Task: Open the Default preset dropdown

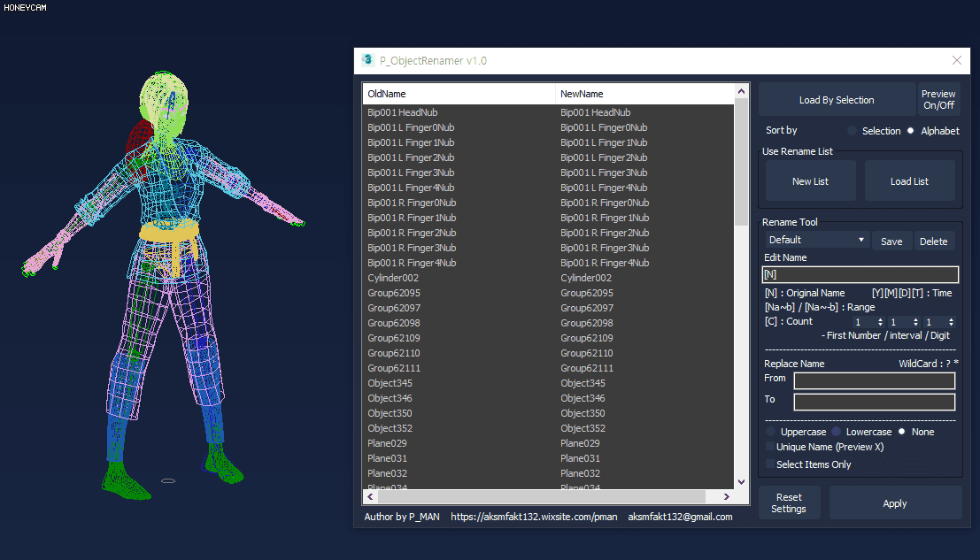Action: click(x=816, y=240)
